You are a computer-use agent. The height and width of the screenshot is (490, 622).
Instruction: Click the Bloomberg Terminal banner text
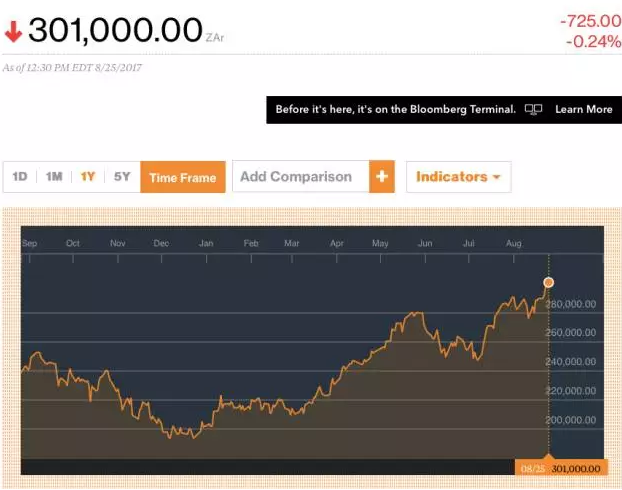click(x=396, y=110)
